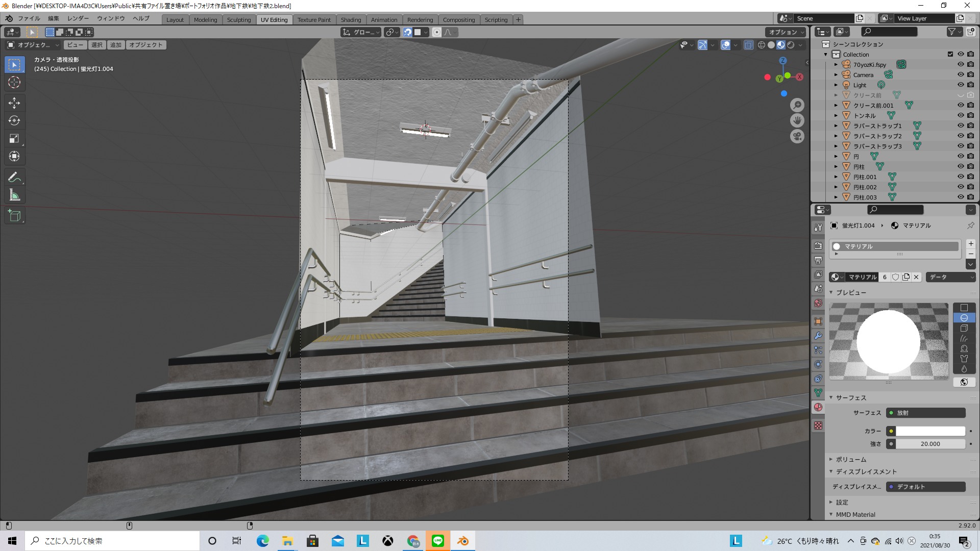The height and width of the screenshot is (551, 980).
Task: Click the white カラー emission swatch
Action: coord(930,431)
